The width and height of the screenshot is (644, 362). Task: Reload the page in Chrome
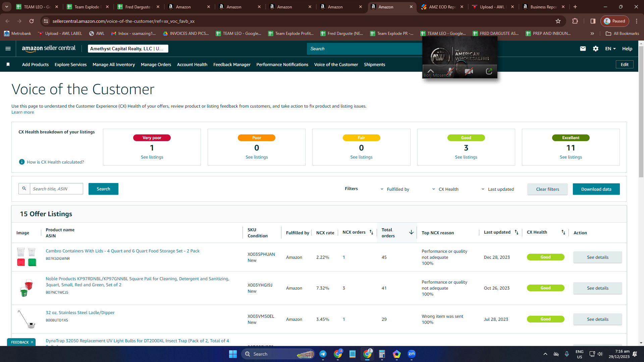[32, 21]
